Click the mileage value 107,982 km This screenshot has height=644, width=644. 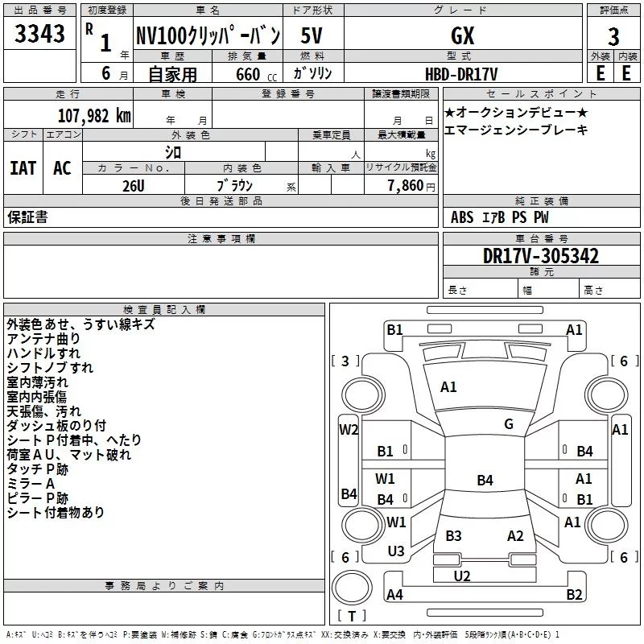(x=94, y=115)
